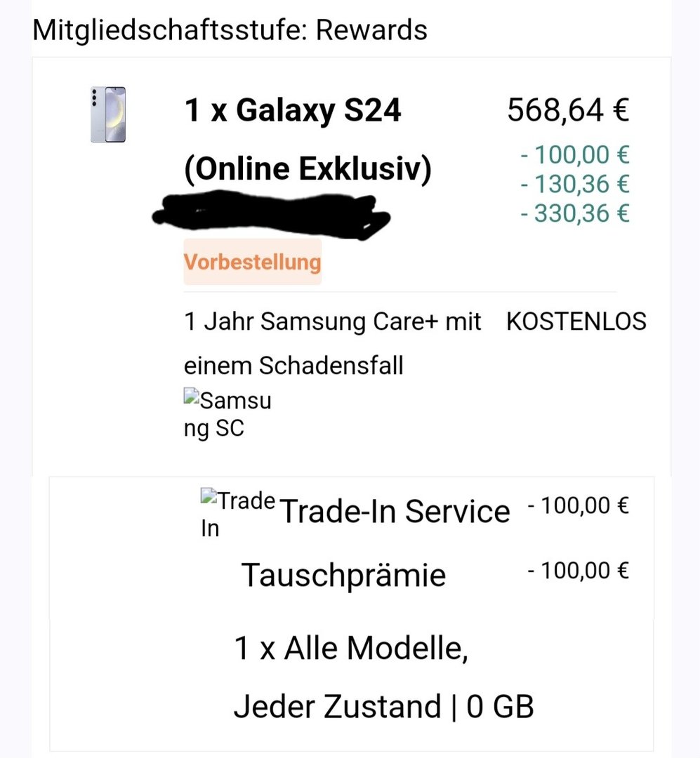Image resolution: width=700 pixels, height=758 pixels.
Task: Open the "1 x Galaxy S24" product title
Action: point(292,111)
